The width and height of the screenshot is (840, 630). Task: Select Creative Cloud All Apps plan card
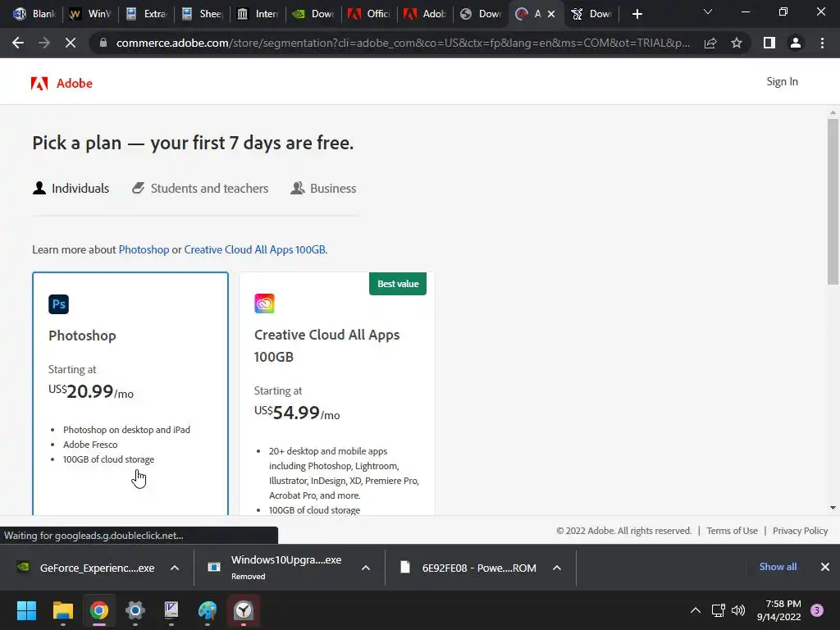(x=337, y=394)
